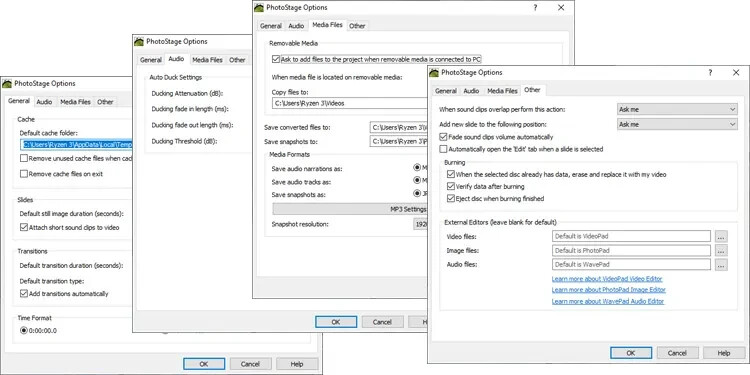The height and width of the screenshot is (375, 750).
Task: Click Cancel in the frontmost Other options window
Action: pos(677,353)
